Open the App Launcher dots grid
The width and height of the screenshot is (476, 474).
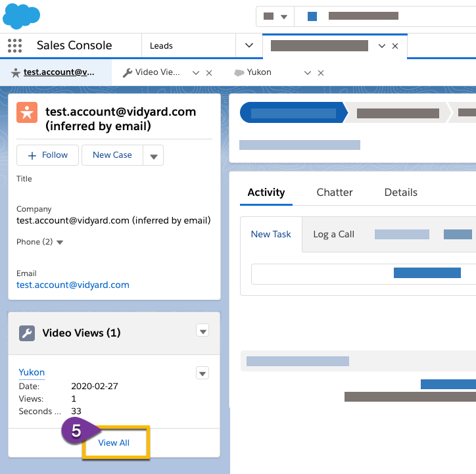click(14, 45)
